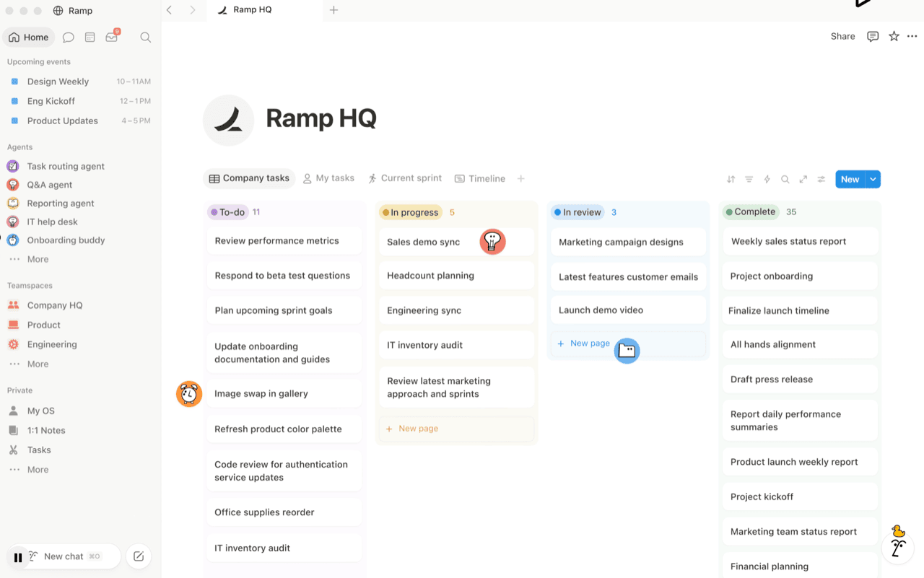This screenshot has height=578, width=924.
Task: Click the comments icon next to Share
Action: pos(873,36)
